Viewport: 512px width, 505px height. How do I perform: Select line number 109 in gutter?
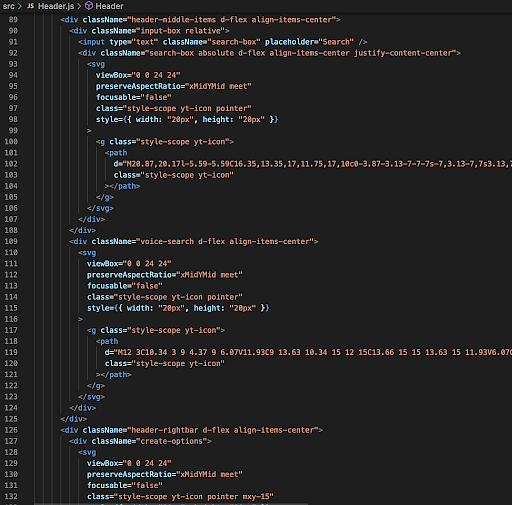(x=11, y=241)
